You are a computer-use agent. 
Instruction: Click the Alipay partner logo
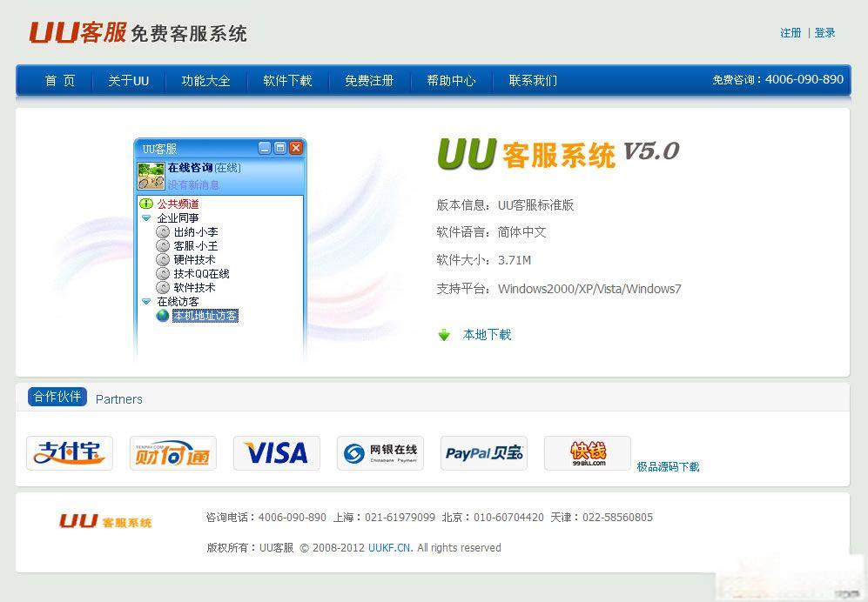pos(70,453)
